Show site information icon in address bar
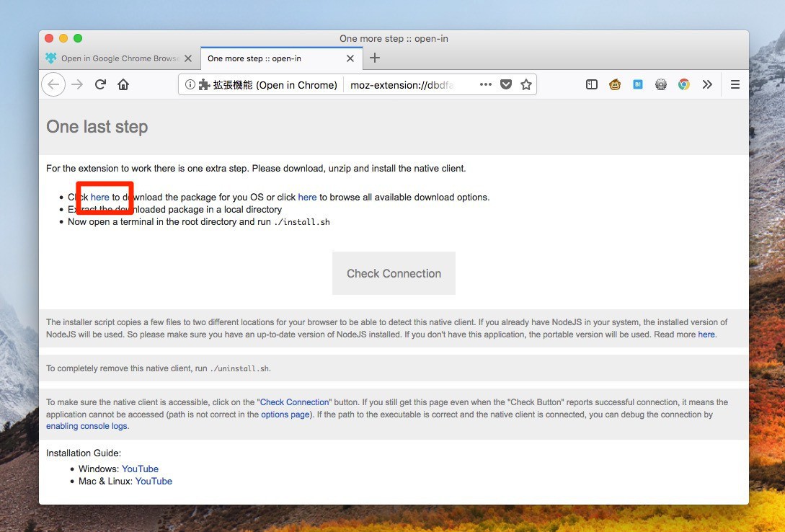 coord(190,84)
